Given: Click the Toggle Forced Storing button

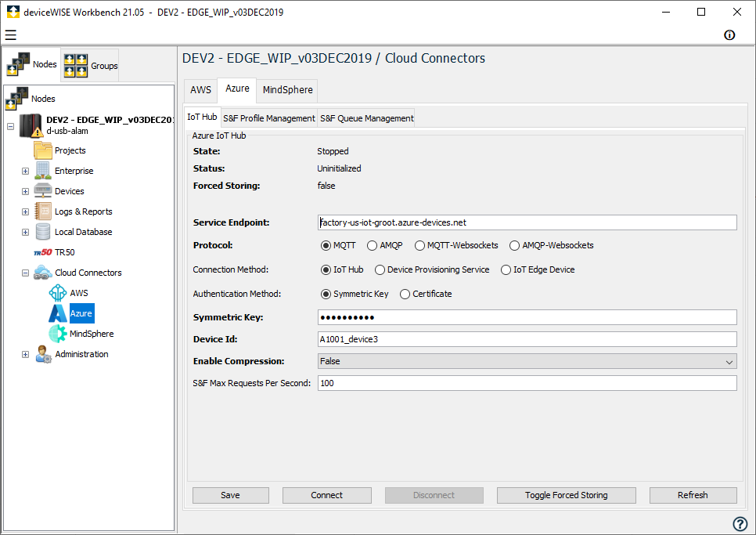Looking at the screenshot, I should tap(567, 495).
